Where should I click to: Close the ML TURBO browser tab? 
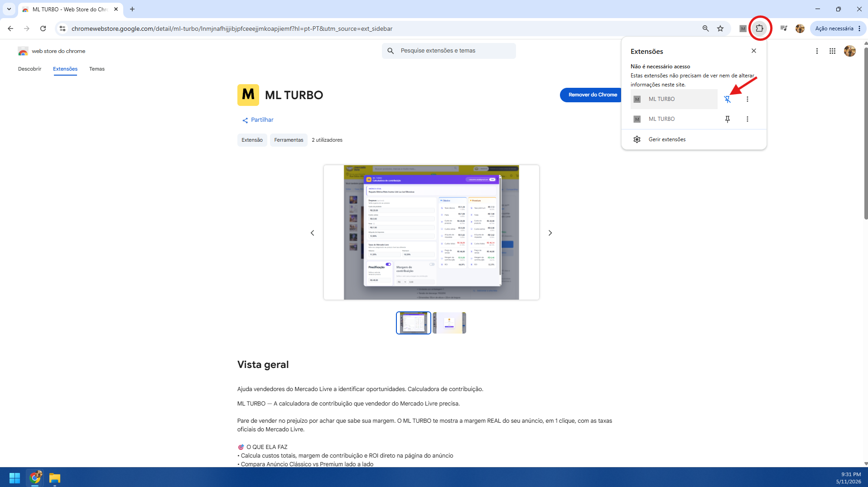click(116, 9)
